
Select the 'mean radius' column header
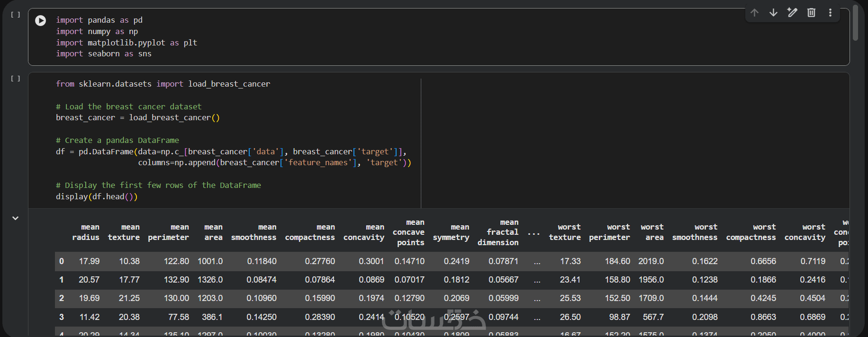86,232
